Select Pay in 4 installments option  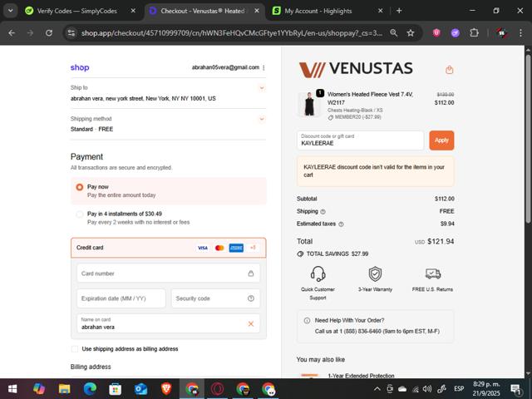coord(80,214)
